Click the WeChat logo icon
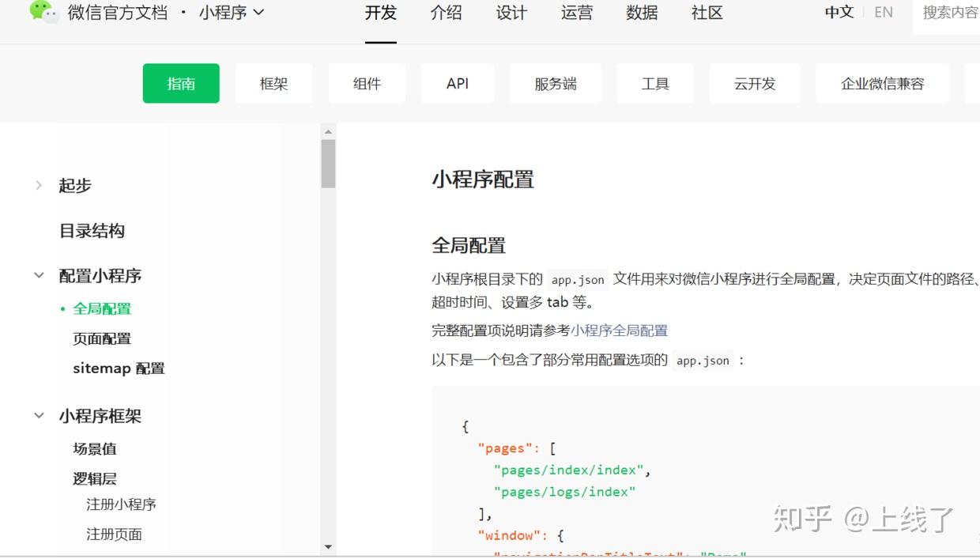Viewport: 980px width, 559px height. pos(44,12)
